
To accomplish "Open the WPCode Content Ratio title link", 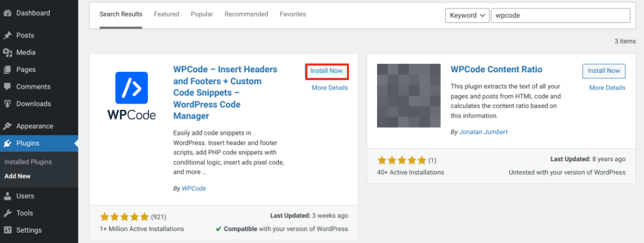I will pos(497,69).
